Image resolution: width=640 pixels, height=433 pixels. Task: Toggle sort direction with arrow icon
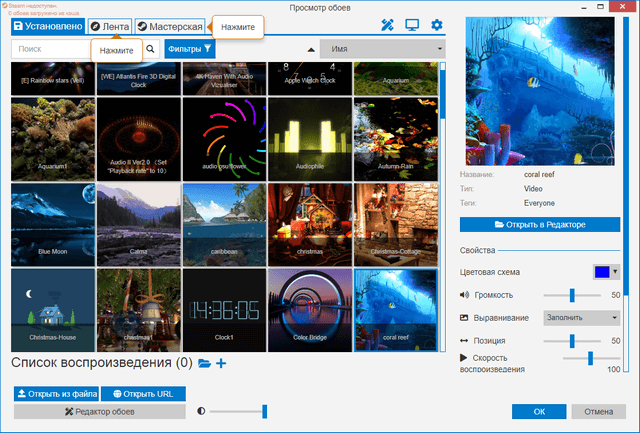click(310, 48)
